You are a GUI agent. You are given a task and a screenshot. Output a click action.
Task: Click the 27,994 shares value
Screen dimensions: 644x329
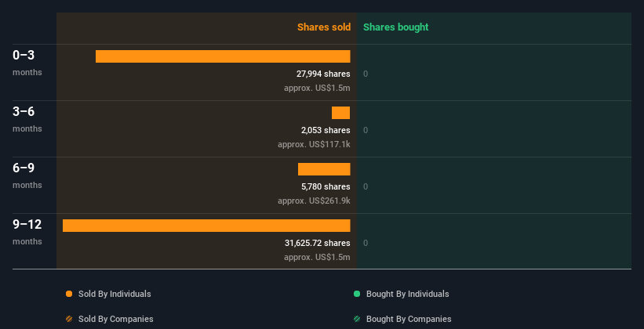323,74
